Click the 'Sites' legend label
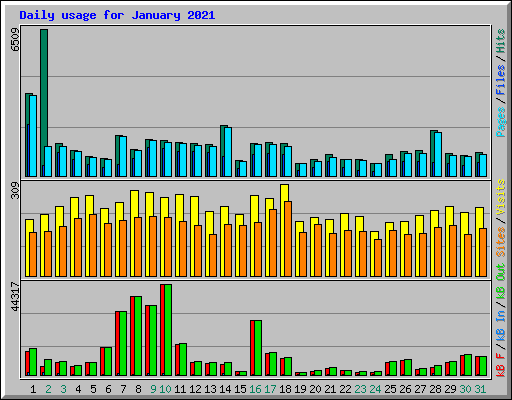512x400 pixels. [x=500, y=242]
